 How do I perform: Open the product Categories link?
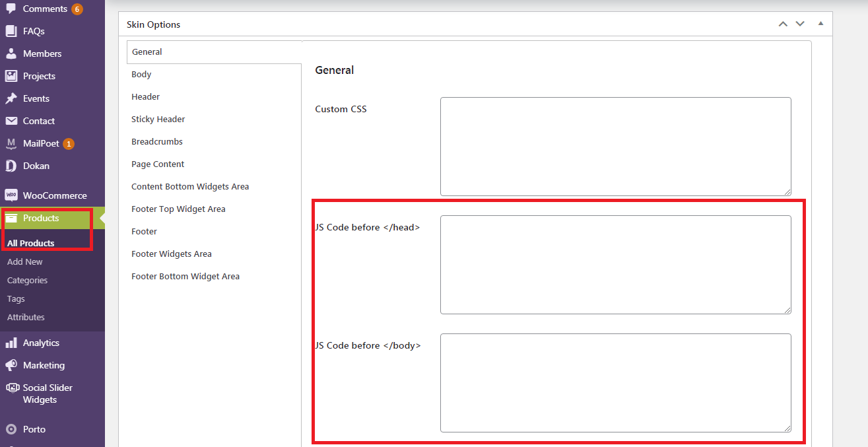(28, 280)
